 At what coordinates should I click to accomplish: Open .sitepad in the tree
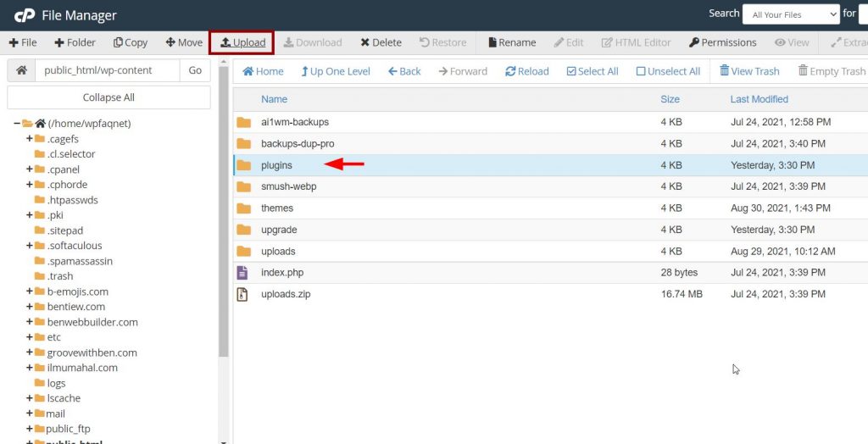(64, 230)
